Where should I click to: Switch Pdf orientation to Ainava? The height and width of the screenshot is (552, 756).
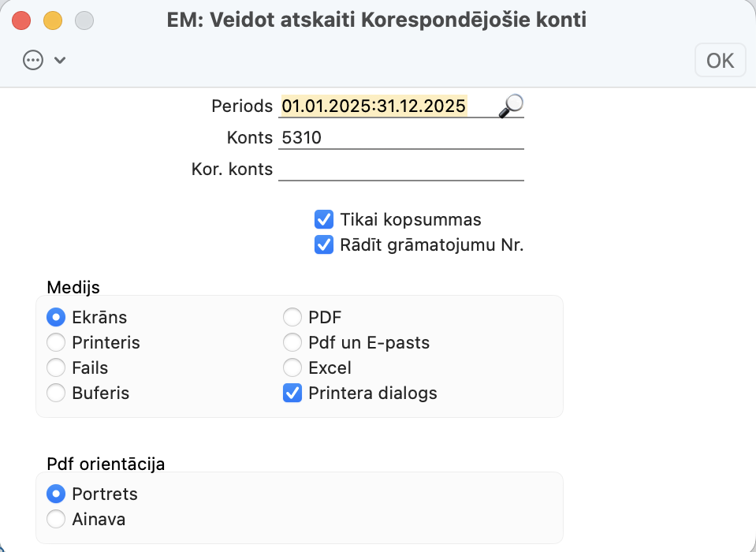56,520
